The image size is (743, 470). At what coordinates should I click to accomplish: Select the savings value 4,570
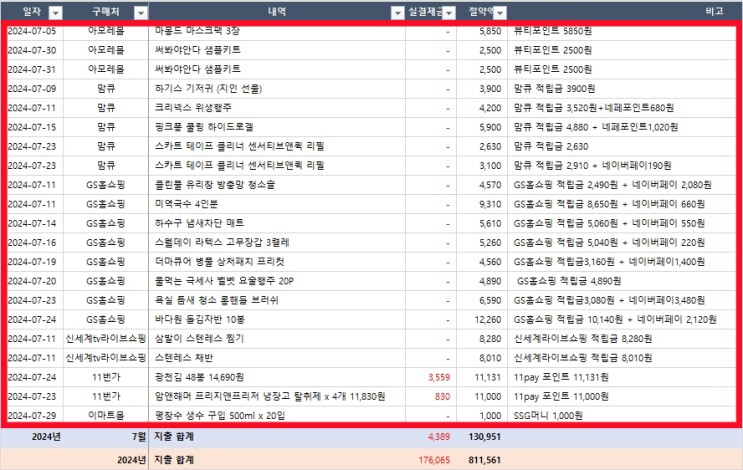point(490,185)
